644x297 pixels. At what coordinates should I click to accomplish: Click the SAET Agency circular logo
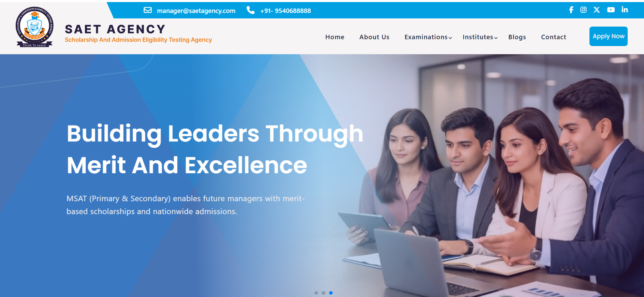[34, 27]
